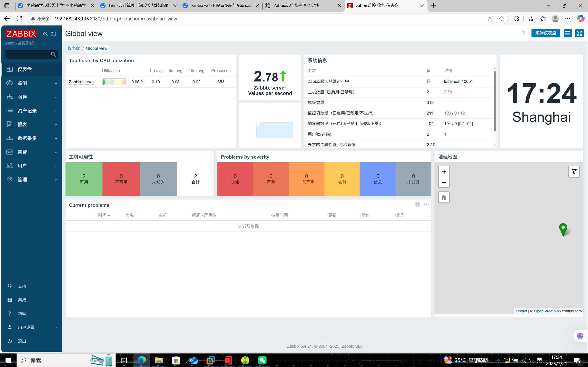Switch to Linux云计算线上深度实战技能课 tab
Screen dimensions: 588x367
pyautogui.click(x=139, y=6)
